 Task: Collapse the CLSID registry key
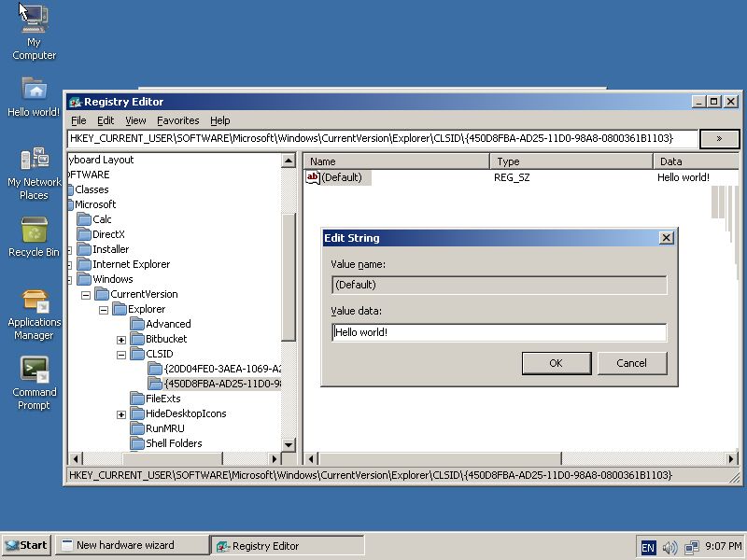[120, 354]
